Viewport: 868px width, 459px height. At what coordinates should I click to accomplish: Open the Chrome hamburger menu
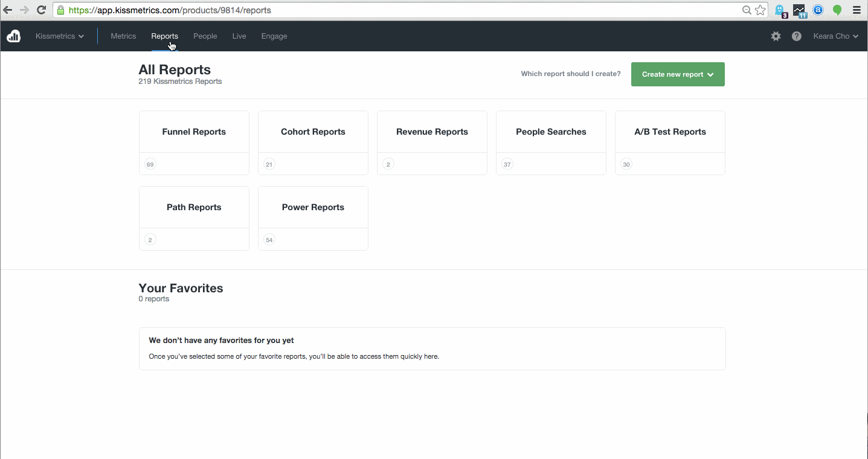(857, 10)
